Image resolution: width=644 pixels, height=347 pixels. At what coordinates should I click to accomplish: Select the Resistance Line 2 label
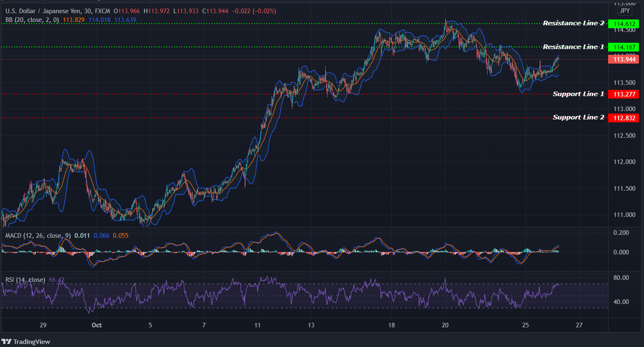click(x=574, y=23)
